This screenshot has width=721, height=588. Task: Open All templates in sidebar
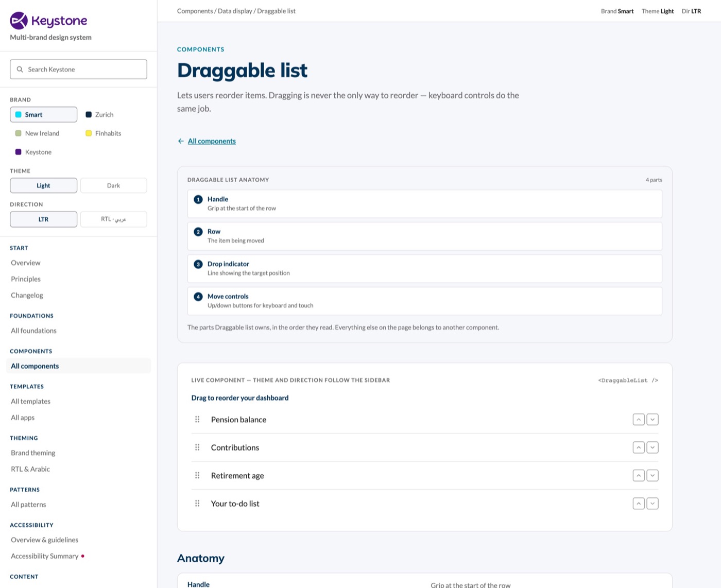(x=30, y=402)
